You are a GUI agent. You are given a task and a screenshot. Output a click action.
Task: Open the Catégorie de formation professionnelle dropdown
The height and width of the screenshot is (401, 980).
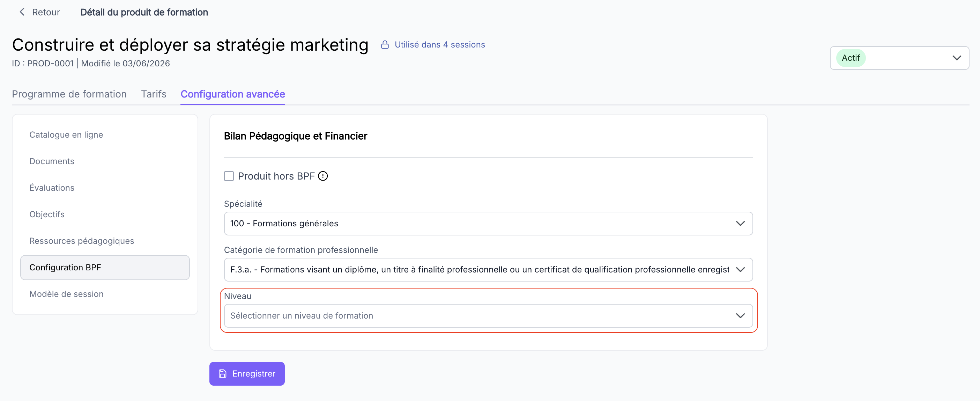[488, 270]
